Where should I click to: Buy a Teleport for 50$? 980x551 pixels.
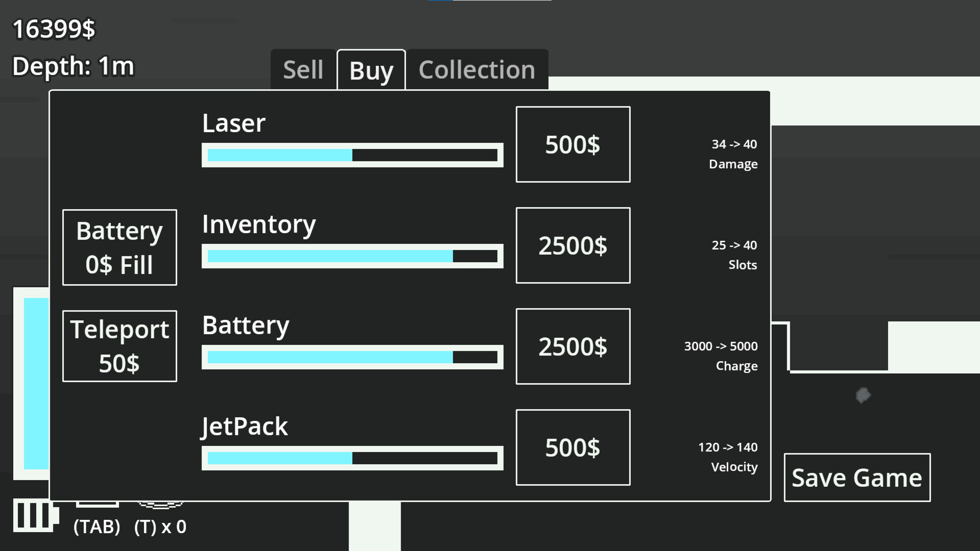click(119, 346)
